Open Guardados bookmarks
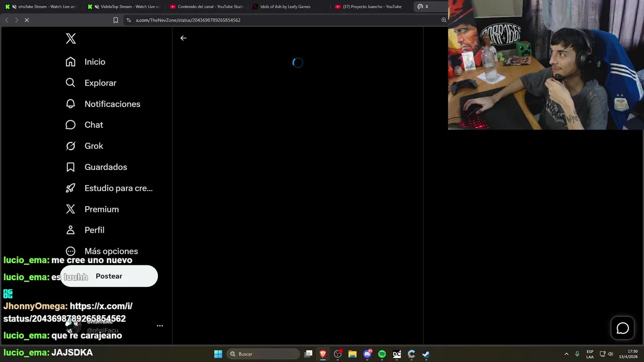 (97, 167)
